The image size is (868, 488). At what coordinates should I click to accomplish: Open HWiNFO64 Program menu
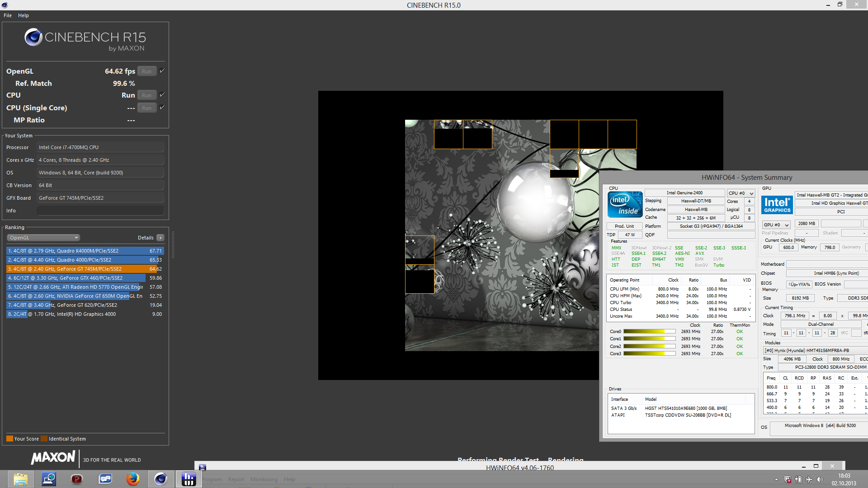coord(212,479)
